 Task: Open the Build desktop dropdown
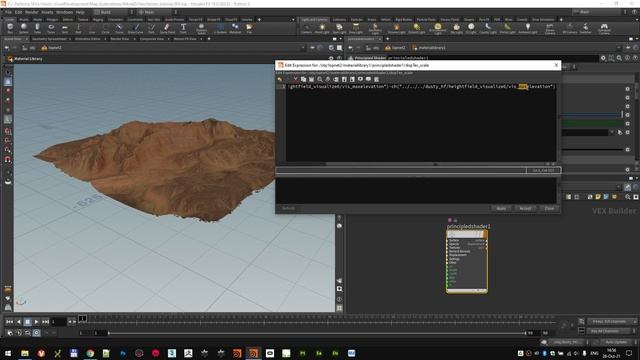(x=113, y=12)
